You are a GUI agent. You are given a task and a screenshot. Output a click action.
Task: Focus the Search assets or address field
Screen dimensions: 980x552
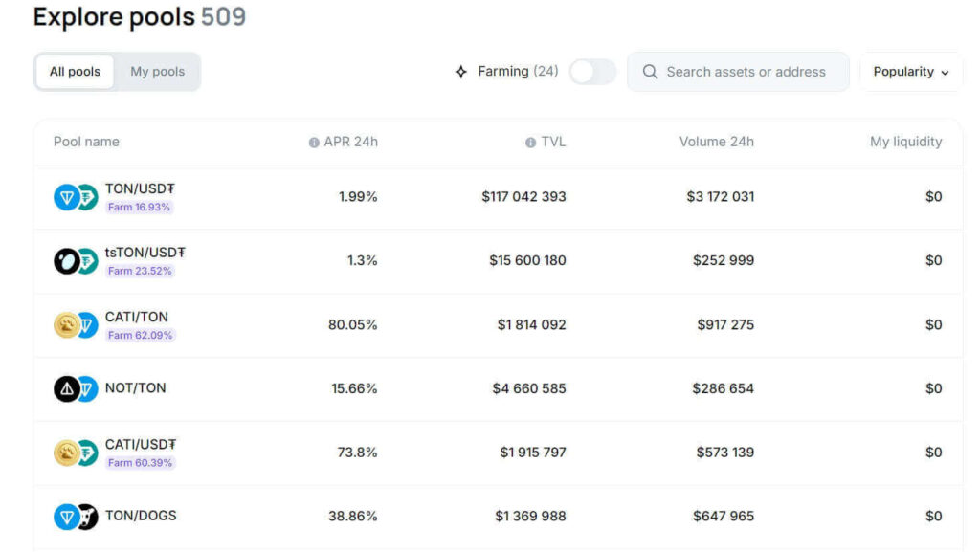(746, 72)
